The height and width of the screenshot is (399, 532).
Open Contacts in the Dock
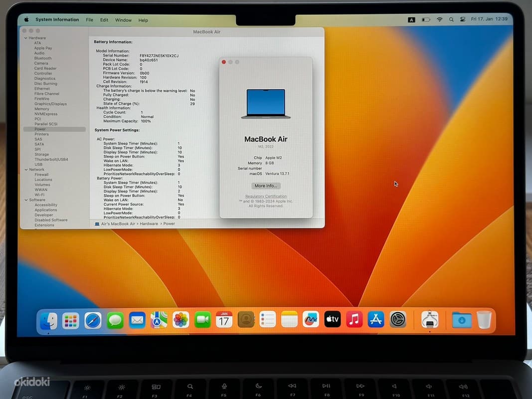[246, 320]
